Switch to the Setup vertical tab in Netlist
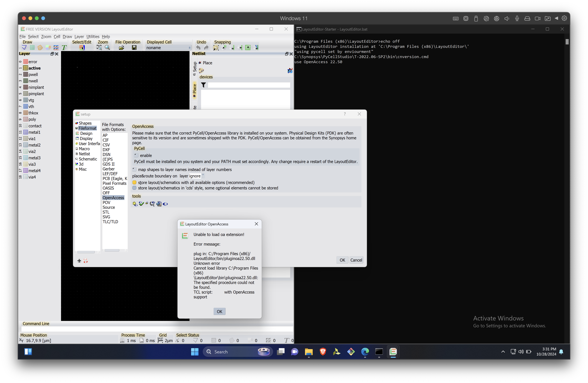 point(195,68)
